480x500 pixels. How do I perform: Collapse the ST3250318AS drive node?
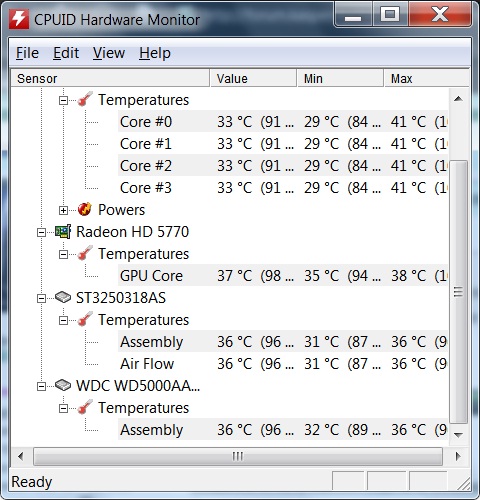tap(41, 298)
